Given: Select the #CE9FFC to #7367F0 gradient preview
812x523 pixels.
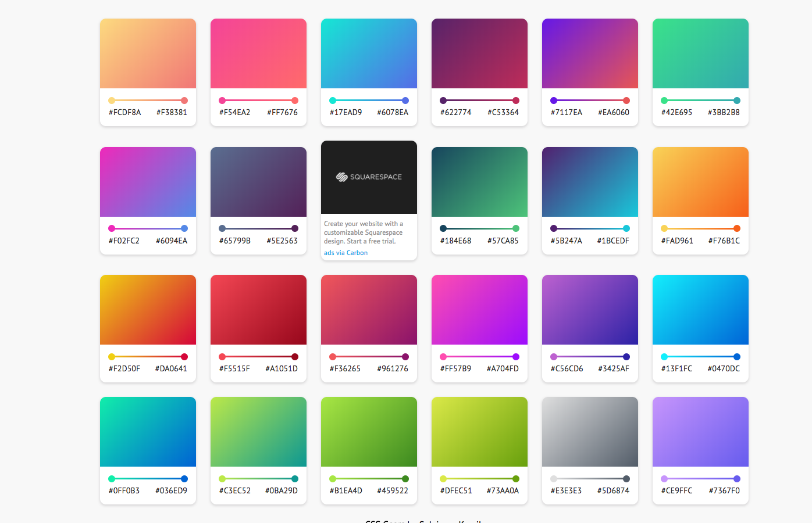Looking at the screenshot, I should point(700,432).
